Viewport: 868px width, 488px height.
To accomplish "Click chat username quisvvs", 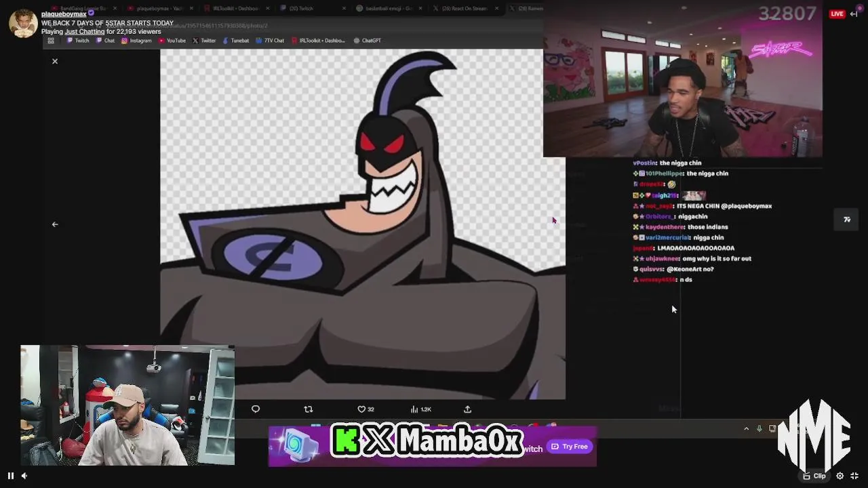I will tap(651, 269).
